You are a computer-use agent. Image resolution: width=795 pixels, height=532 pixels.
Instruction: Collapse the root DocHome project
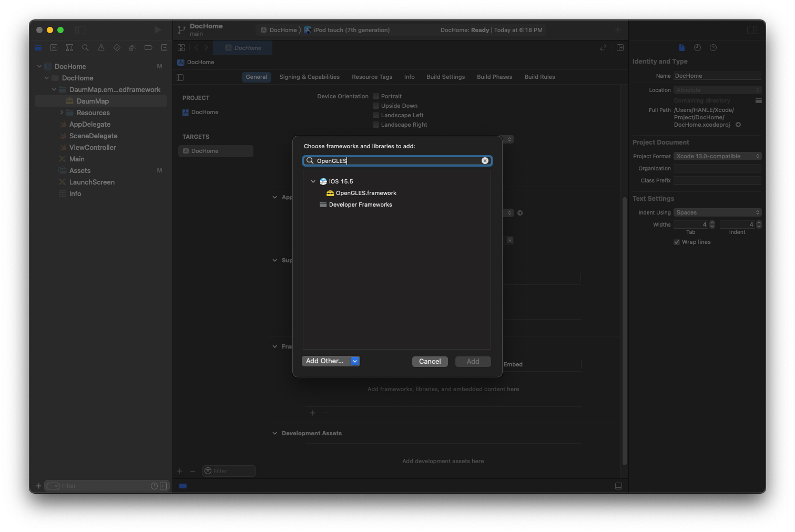(39, 66)
